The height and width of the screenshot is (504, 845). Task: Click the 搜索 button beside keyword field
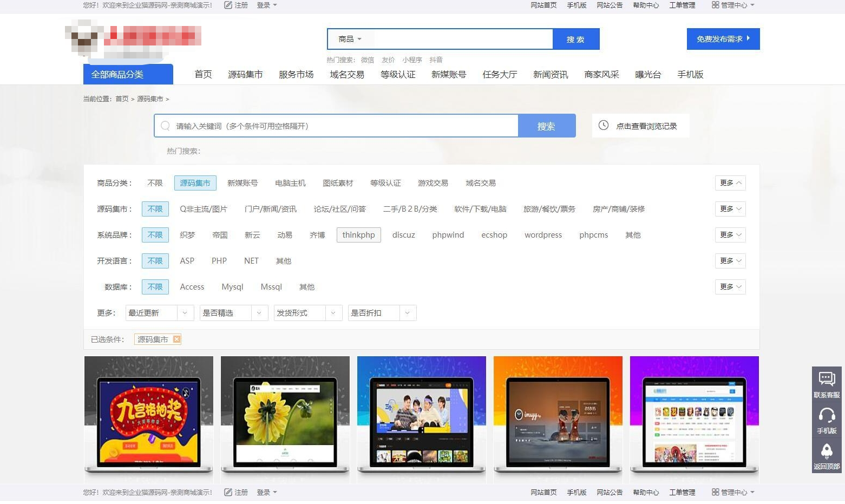[547, 126]
